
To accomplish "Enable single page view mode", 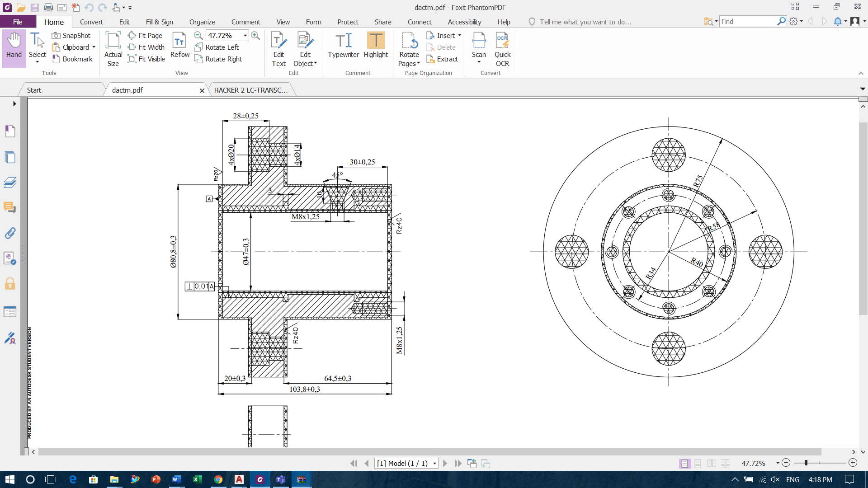I will (684, 463).
